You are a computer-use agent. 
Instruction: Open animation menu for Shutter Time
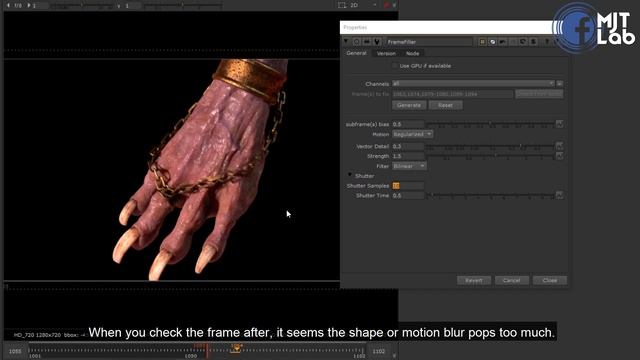[x=560, y=195]
